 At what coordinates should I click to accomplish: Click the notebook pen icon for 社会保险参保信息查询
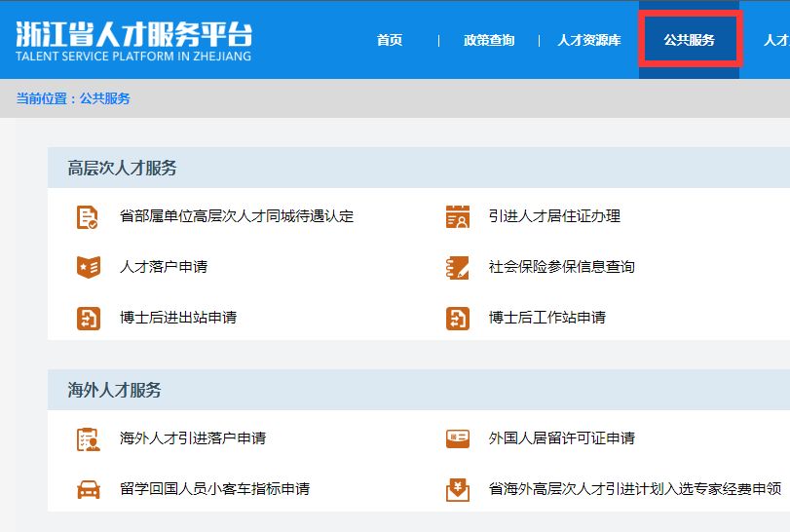tap(458, 268)
